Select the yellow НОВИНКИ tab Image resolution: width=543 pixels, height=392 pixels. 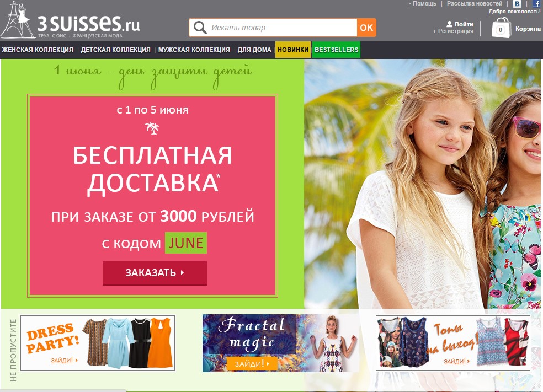point(293,50)
